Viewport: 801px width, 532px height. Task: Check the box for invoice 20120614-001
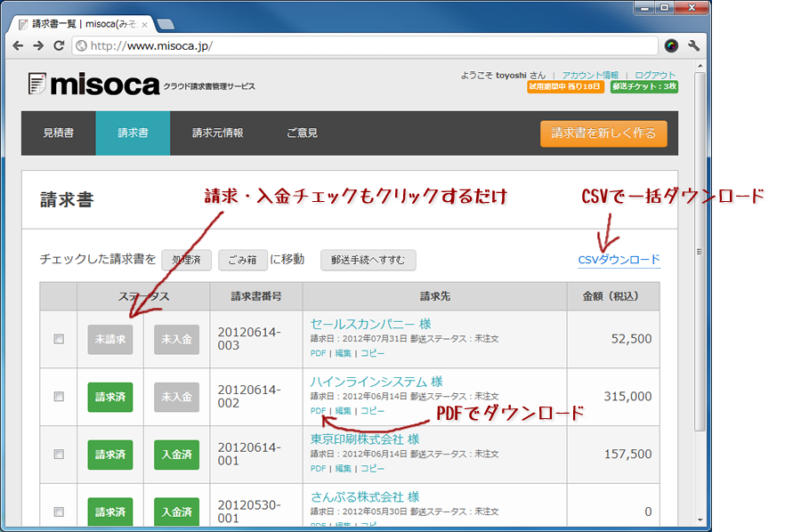[x=59, y=455]
